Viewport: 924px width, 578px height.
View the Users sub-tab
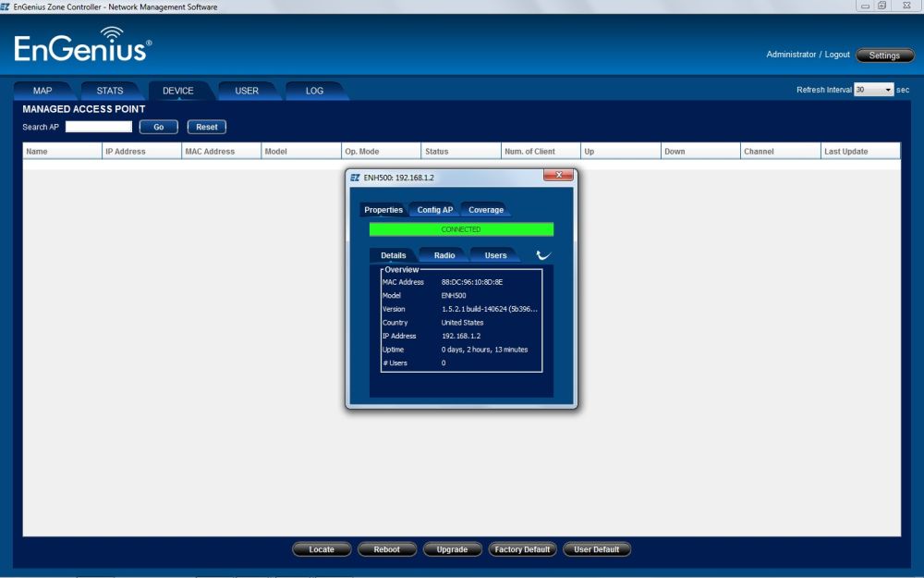[x=495, y=255]
